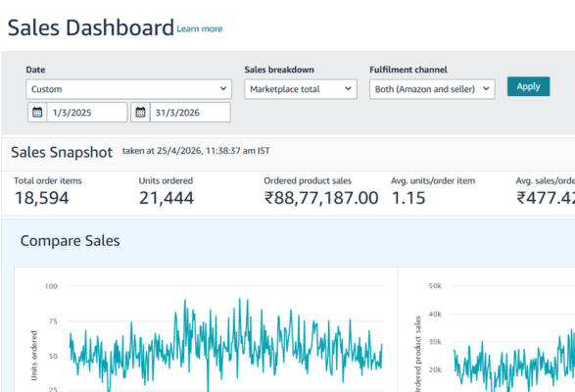
Task: Click the Total order items value 18,594
Action: pyautogui.click(x=41, y=198)
